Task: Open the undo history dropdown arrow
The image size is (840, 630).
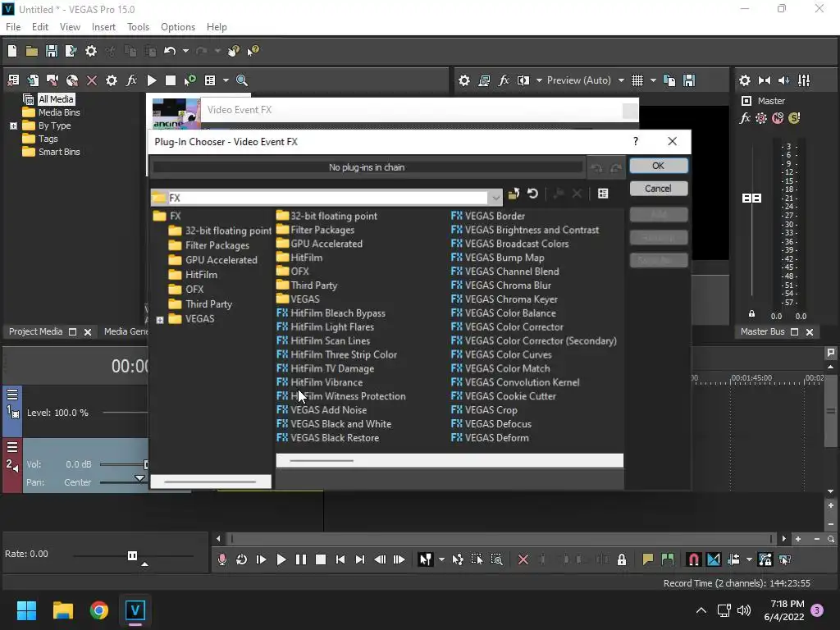Action: click(185, 51)
